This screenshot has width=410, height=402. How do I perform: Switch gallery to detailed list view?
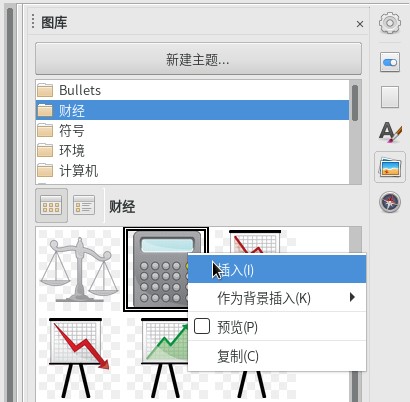pos(84,205)
